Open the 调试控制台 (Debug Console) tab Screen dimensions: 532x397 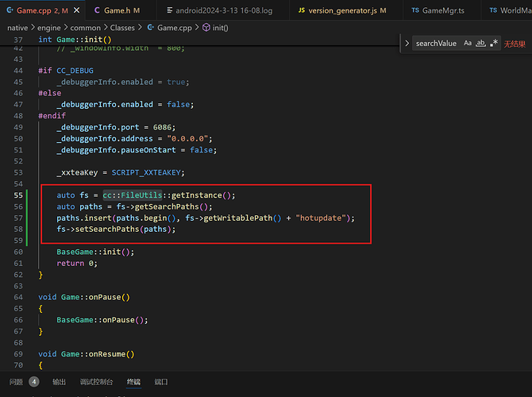point(96,382)
